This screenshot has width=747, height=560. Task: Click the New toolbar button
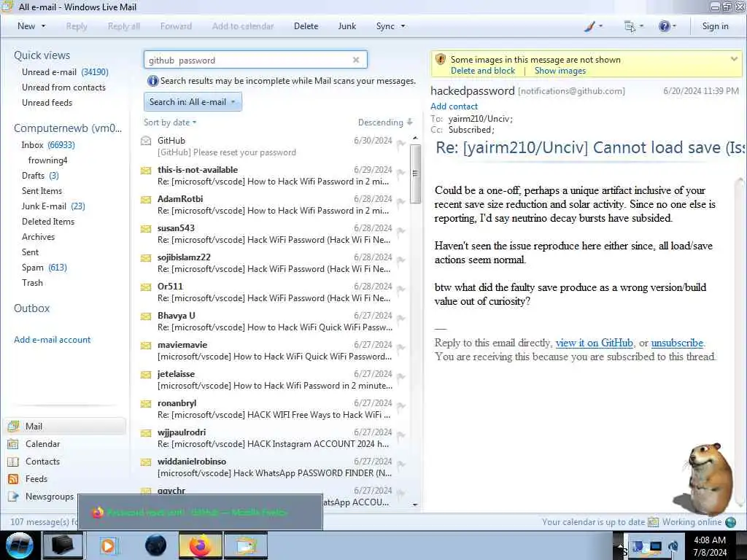click(x=26, y=26)
